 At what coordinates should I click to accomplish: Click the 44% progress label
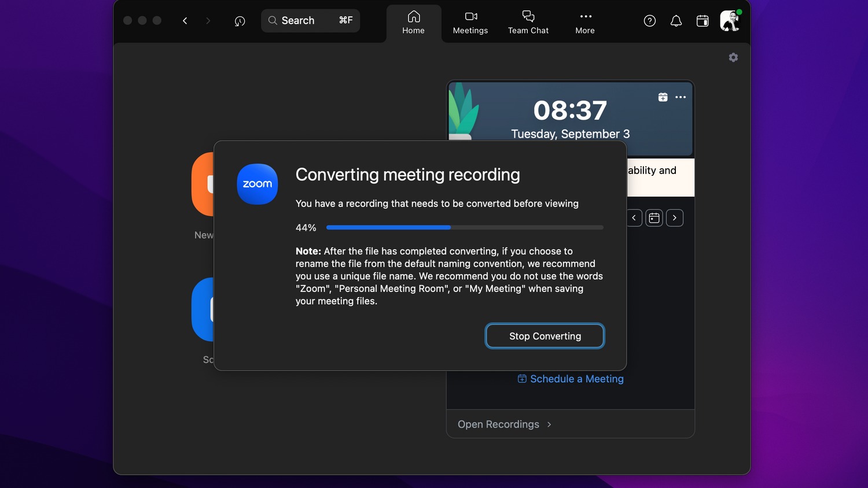[306, 228]
